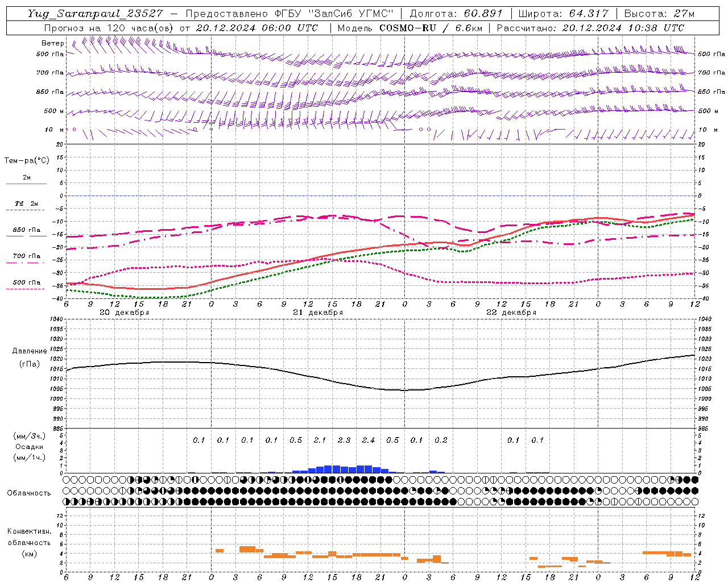This screenshot has width=728, height=582.
Task: Click the '22 декабря' date label
Action: (x=511, y=313)
